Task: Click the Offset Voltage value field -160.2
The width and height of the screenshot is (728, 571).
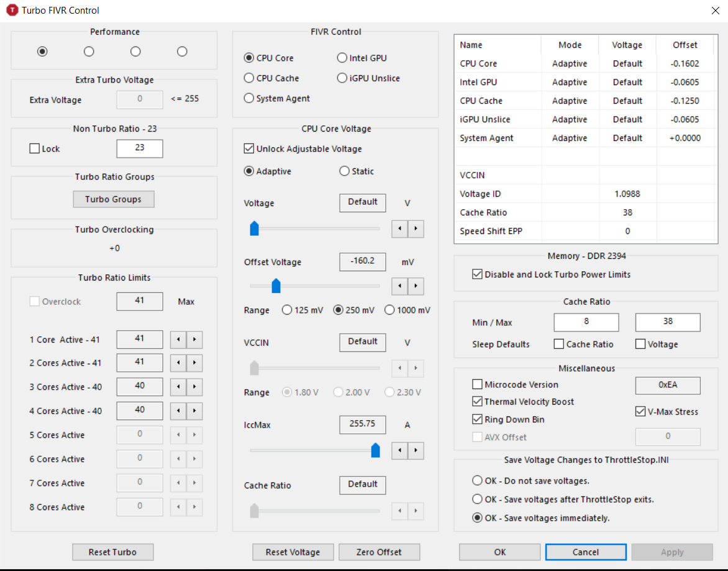Action: tap(363, 262)
